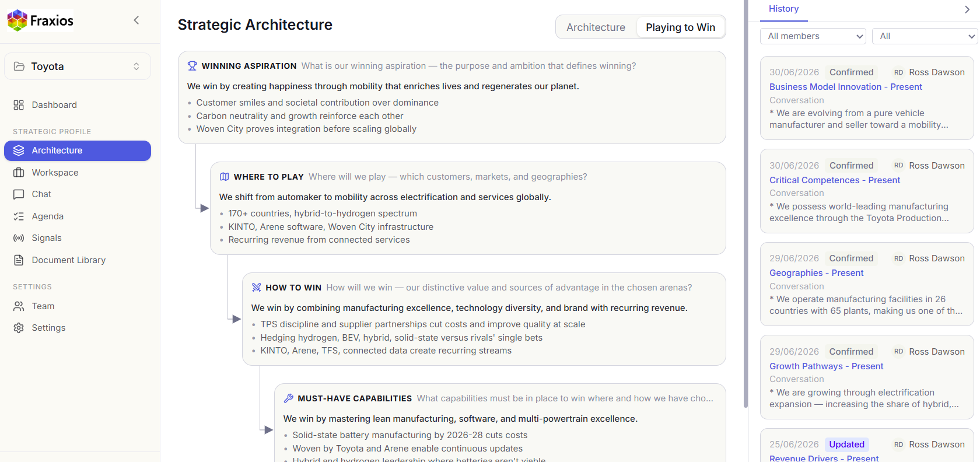Click the Updated status badge
This screenshot has height=462, width=980.
(846, 444)
